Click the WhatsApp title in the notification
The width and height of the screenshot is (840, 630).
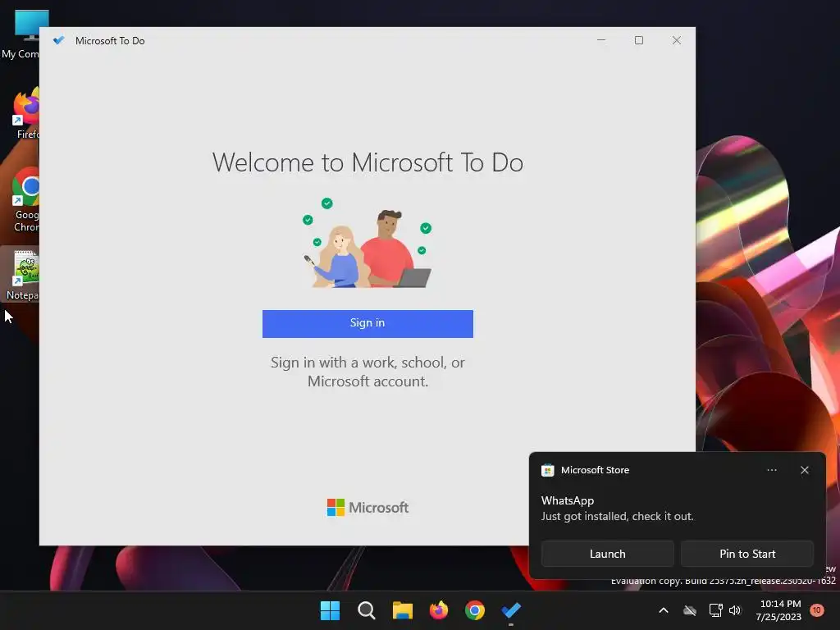(x=568, y=500)
